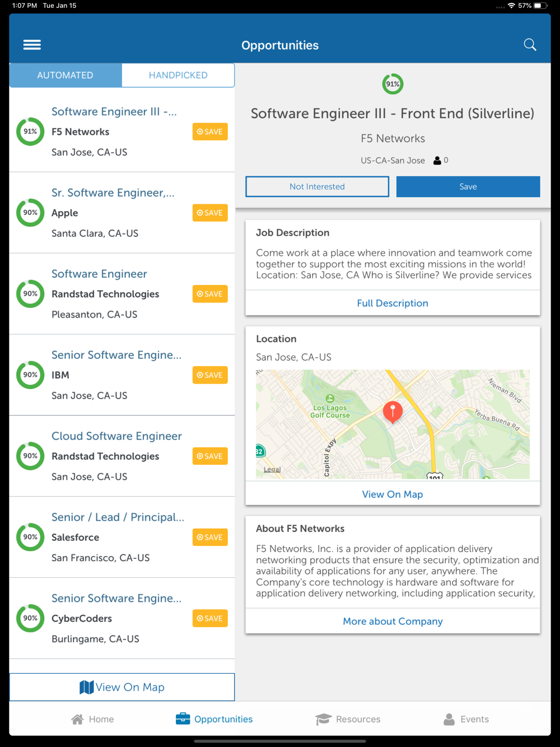Click the map preview of San Jose
Viewport: 560px width, 747px height.
pos(393,424)
